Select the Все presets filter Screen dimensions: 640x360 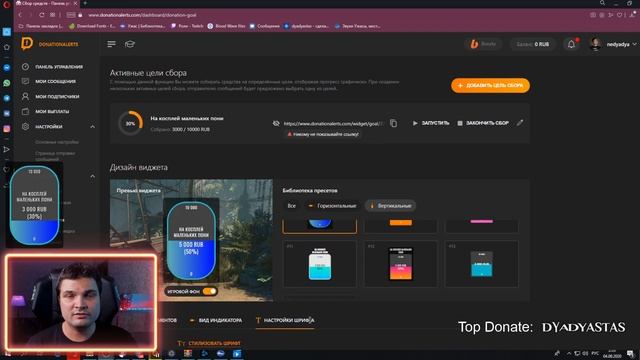point(291,206)
